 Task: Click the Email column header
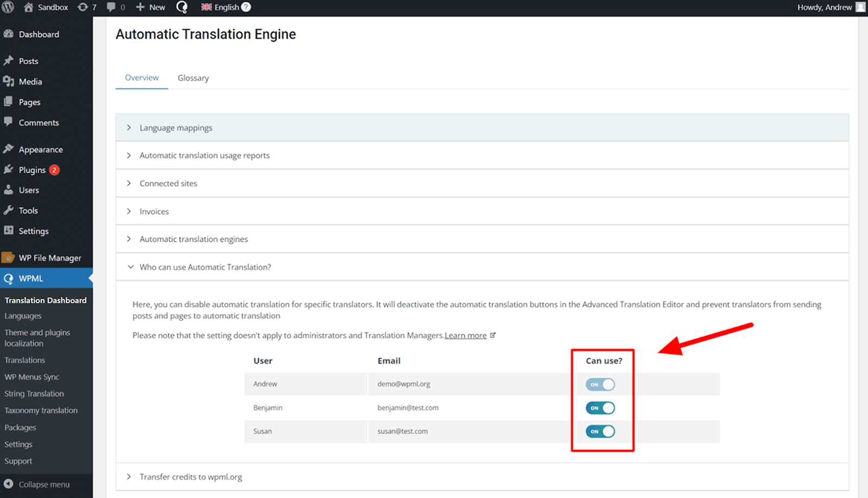[x=389, y=361]
